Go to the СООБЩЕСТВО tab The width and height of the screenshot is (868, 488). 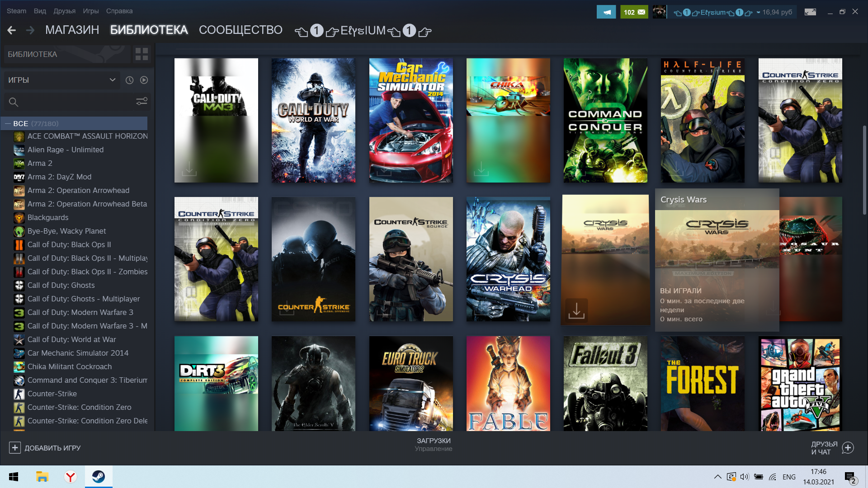tap(241, 30)
